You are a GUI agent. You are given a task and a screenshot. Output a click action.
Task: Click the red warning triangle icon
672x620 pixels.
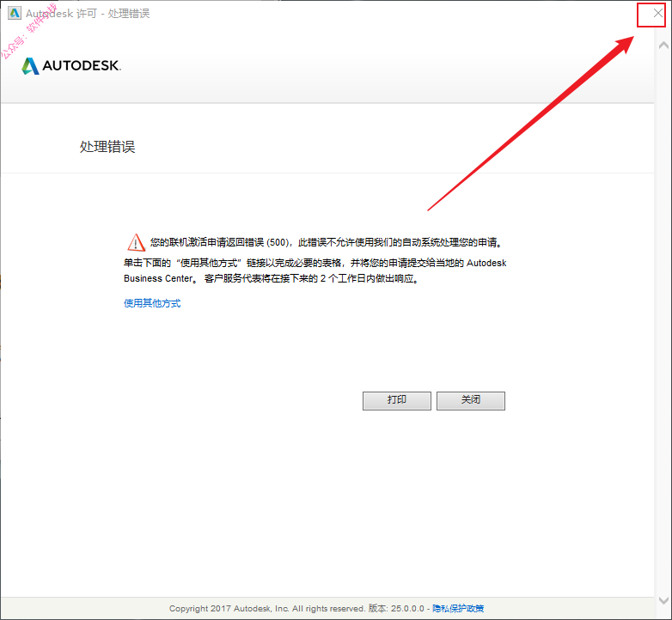point(137,242)
